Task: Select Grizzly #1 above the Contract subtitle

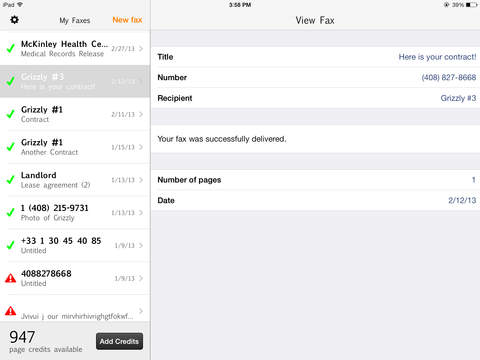Action: 42,110
